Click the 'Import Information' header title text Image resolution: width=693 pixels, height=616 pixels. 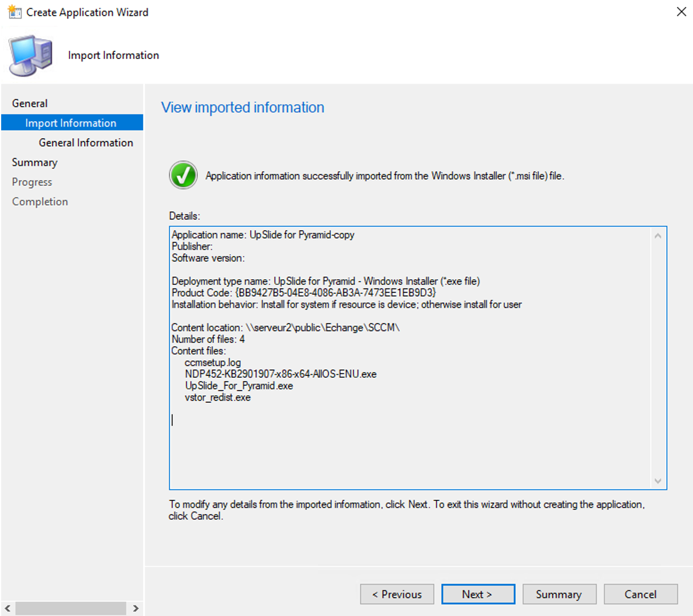113,55
